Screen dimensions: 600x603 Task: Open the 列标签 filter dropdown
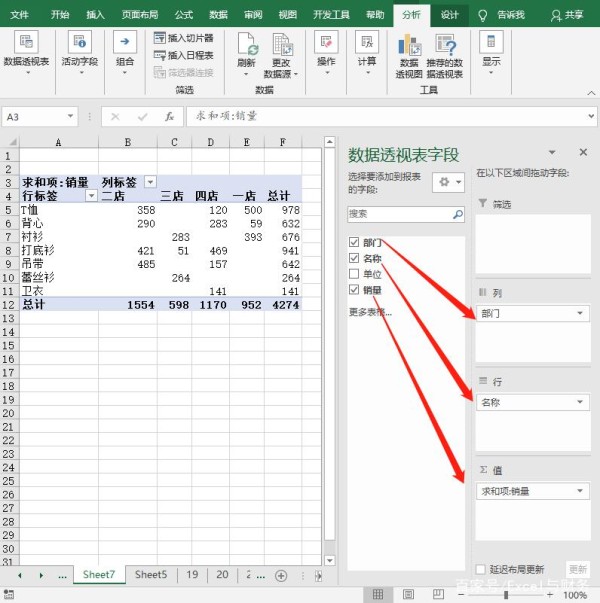[x=150, y=182]
